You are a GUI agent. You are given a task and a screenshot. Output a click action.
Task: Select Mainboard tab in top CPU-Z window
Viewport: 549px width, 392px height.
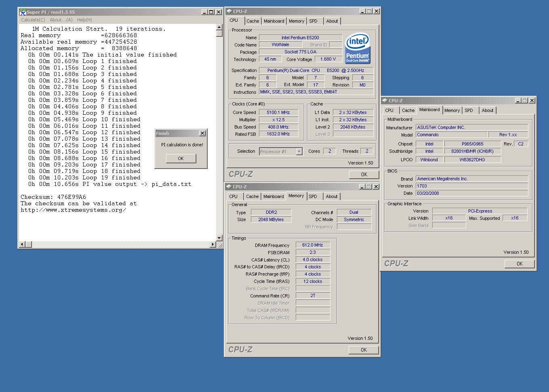tap(274, 21)
